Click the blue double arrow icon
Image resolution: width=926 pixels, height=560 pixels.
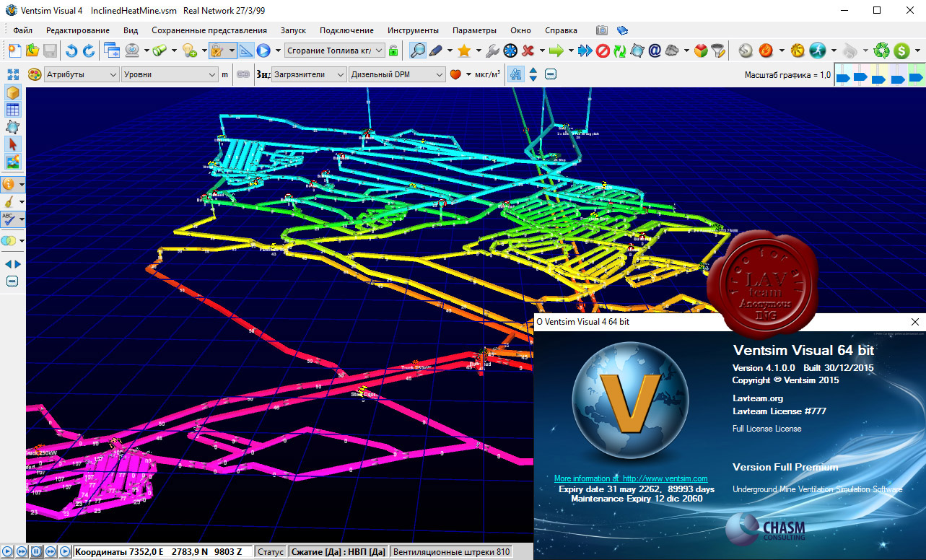(x=585, y=51)
